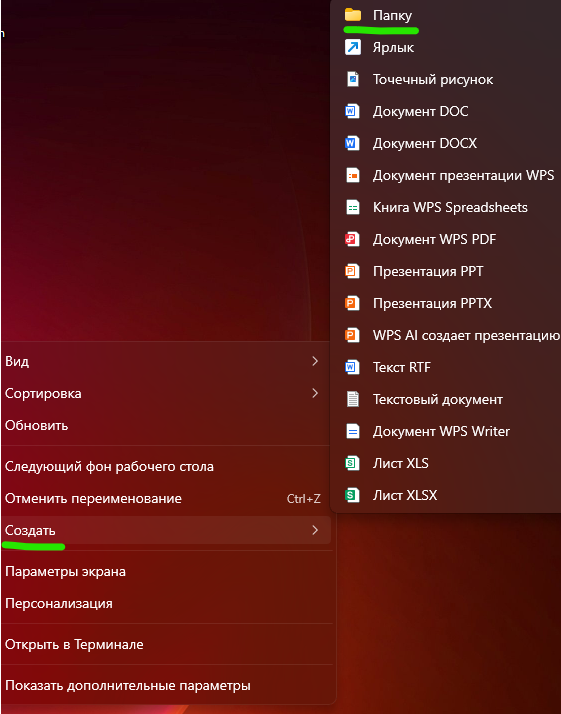Click the green Книга WPS Spreadsheets icon

click(352, 207)
